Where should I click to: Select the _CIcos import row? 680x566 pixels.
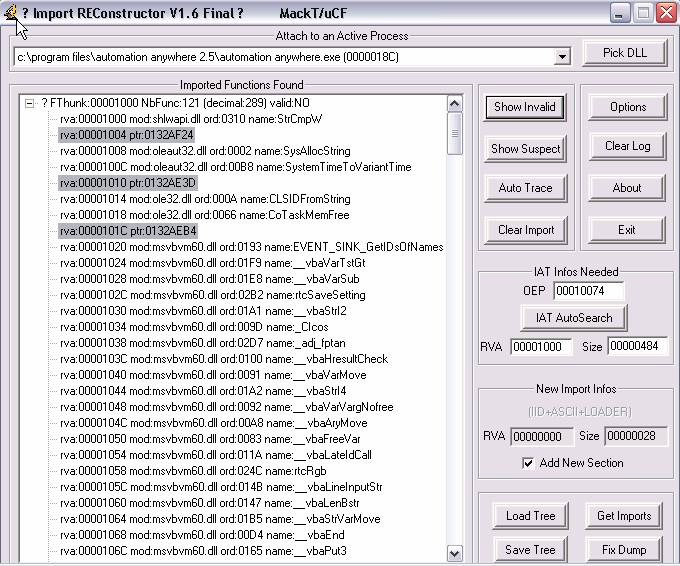coord(194,327)
